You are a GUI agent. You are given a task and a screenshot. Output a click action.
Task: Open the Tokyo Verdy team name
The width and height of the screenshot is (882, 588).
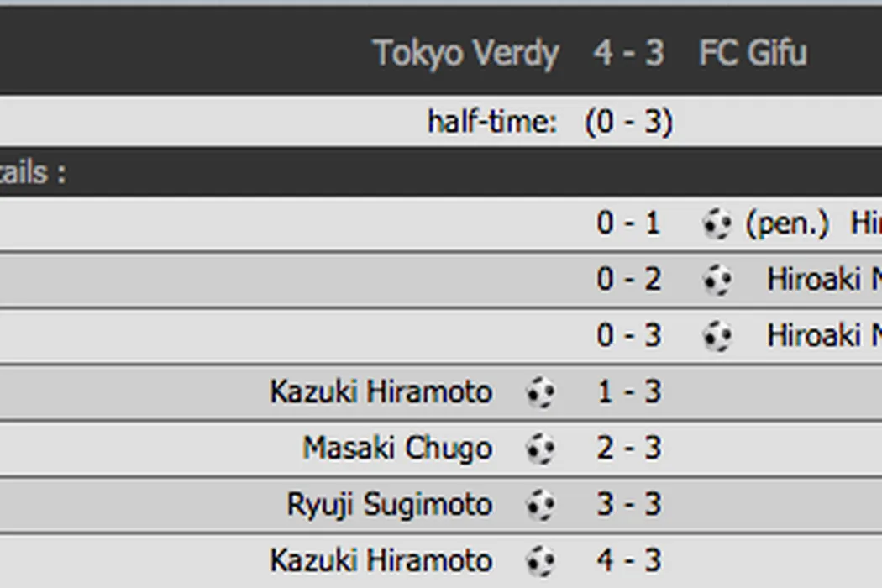(x=466, y=53)
